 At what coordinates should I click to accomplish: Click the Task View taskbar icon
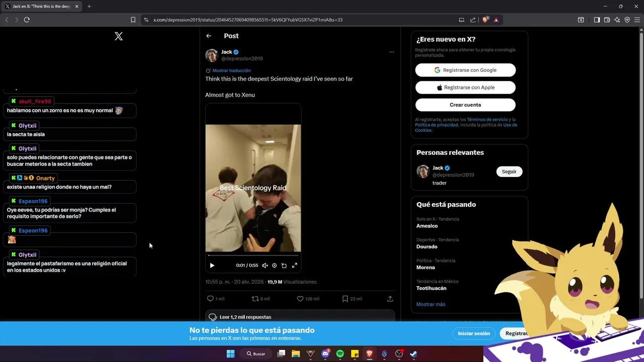(x=281, y=353)
